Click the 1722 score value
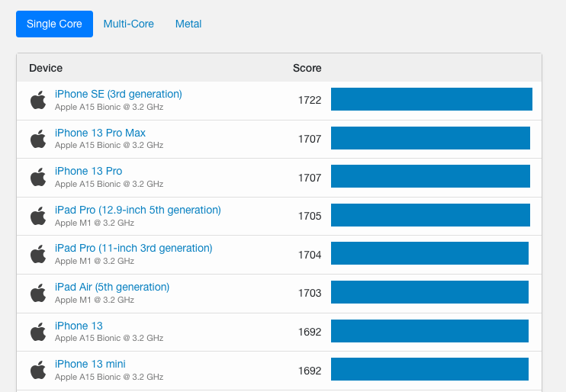566x392 pixels. tap(310, 100)
